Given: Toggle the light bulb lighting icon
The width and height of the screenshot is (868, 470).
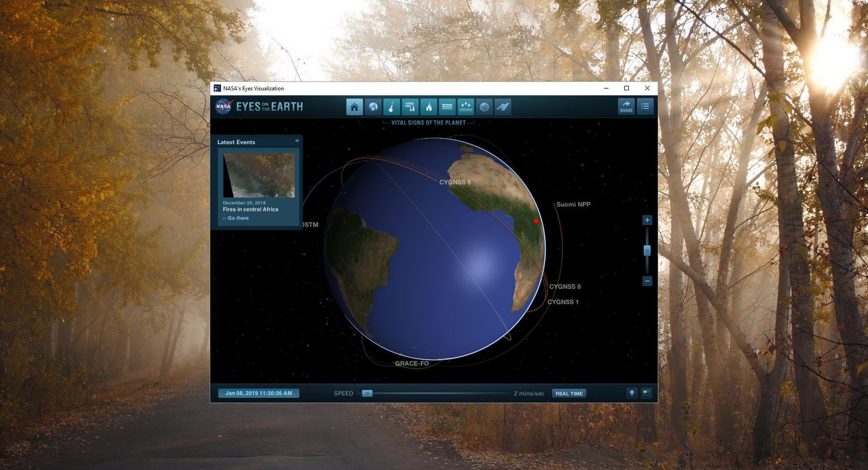Looking at the screenshot, I should click(x=631, y=393).
